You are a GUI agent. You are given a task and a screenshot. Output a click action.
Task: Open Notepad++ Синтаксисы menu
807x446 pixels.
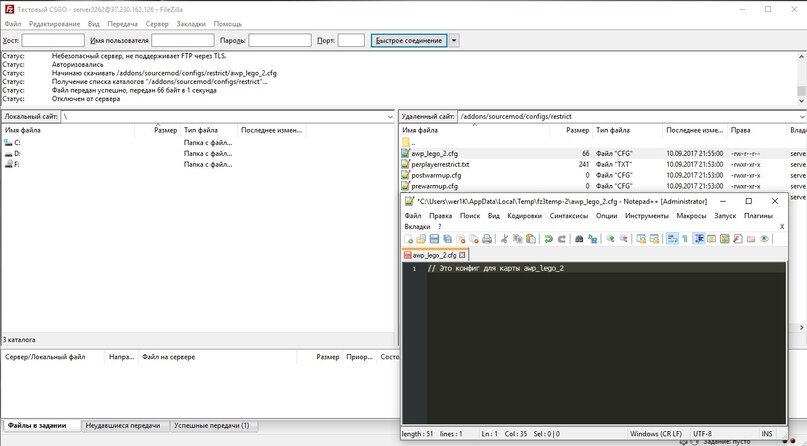tap(569, 216)
